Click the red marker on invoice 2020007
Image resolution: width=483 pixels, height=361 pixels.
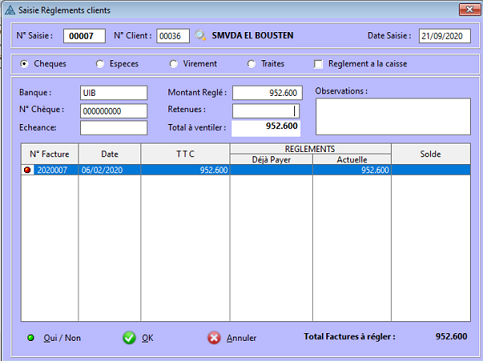coord(27,170)
